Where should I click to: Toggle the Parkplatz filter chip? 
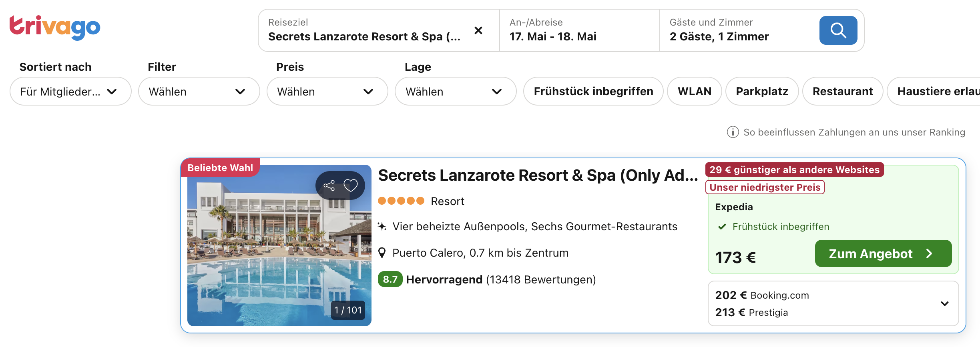(761, 92)
